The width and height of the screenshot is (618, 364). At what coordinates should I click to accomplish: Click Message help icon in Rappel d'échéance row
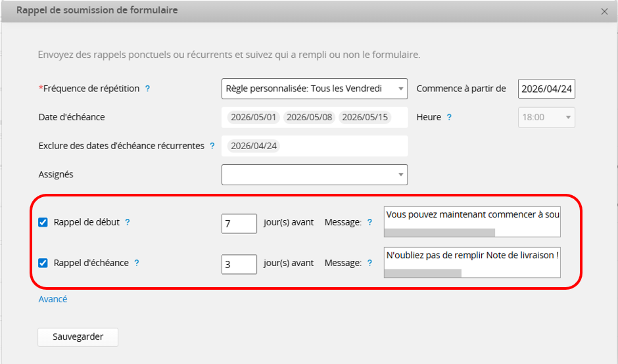(x=369, y=263)
